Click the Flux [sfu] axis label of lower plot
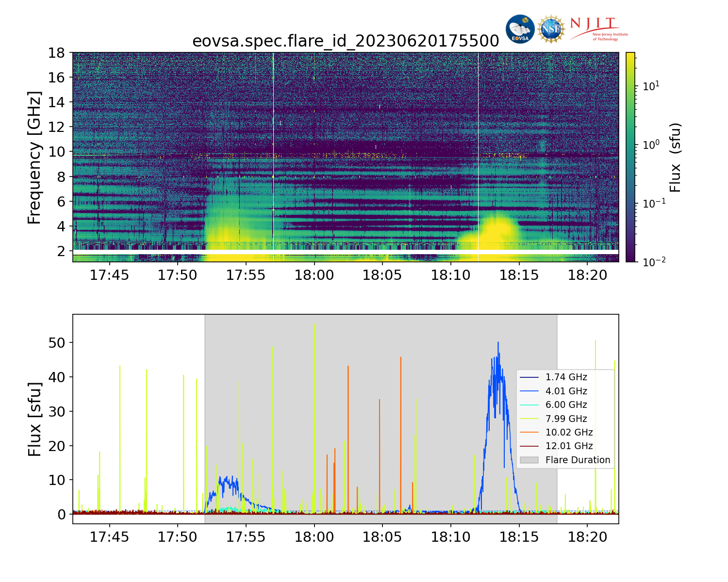Image resolution: width=728 pixels, height=582 pixels. tap(34, 419)
